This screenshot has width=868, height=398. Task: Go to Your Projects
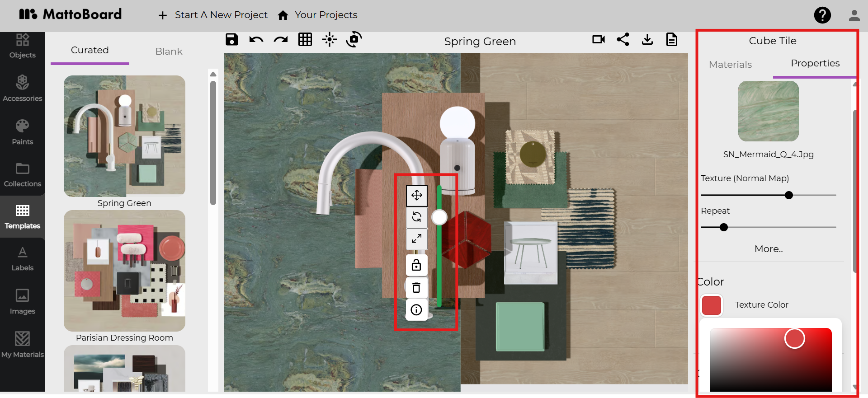[x=318, y=15]
